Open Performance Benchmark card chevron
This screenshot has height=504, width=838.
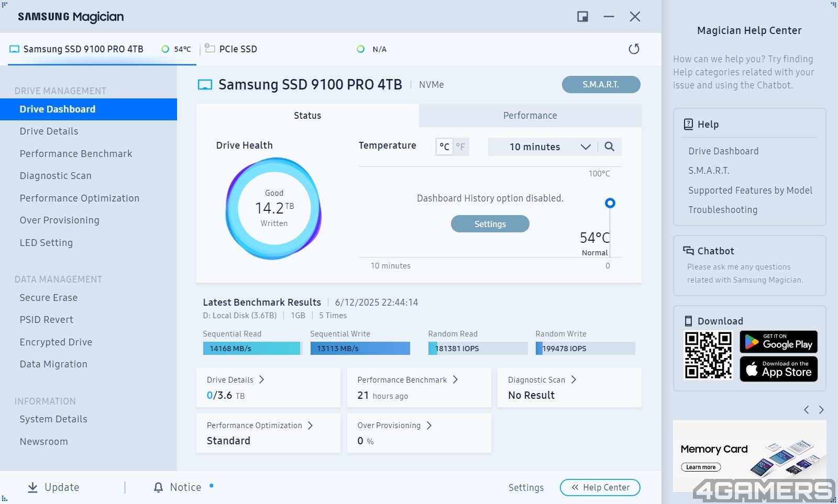[455, 379]
